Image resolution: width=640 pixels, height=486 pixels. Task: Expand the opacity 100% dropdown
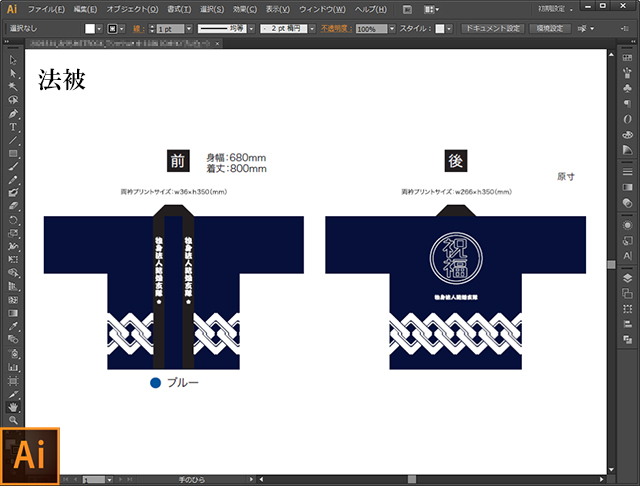click(385, 30)
